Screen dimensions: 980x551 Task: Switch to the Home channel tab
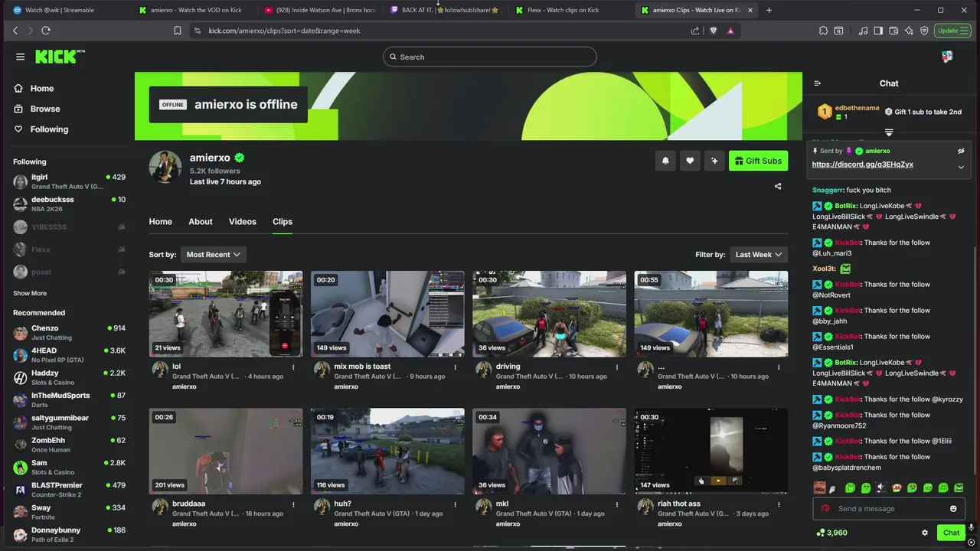[161, 222]
